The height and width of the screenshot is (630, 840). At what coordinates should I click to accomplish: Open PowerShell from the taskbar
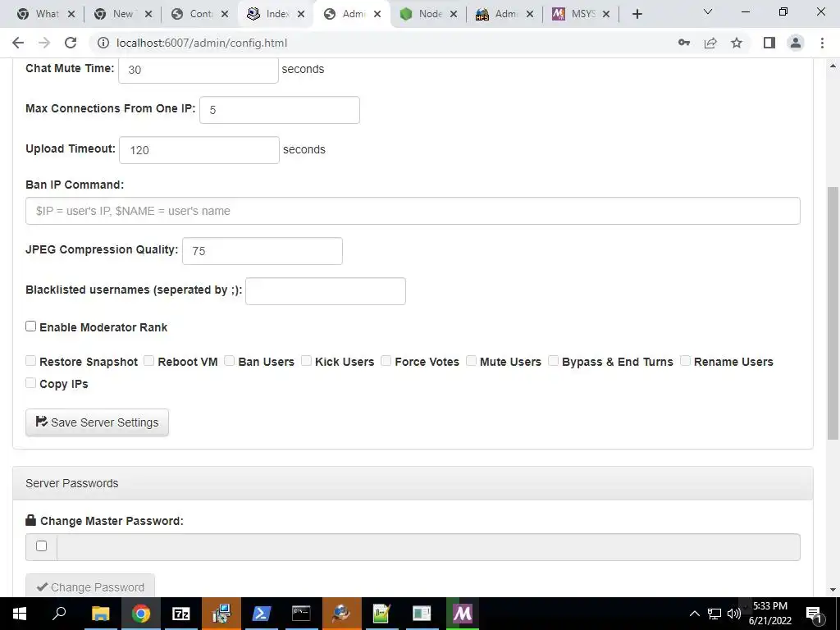point(261,614)
